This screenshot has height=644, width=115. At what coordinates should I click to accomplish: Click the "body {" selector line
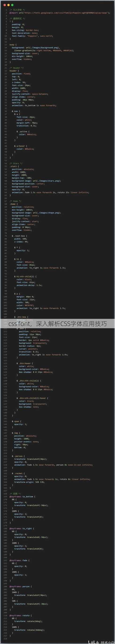(x=12, y=45)
